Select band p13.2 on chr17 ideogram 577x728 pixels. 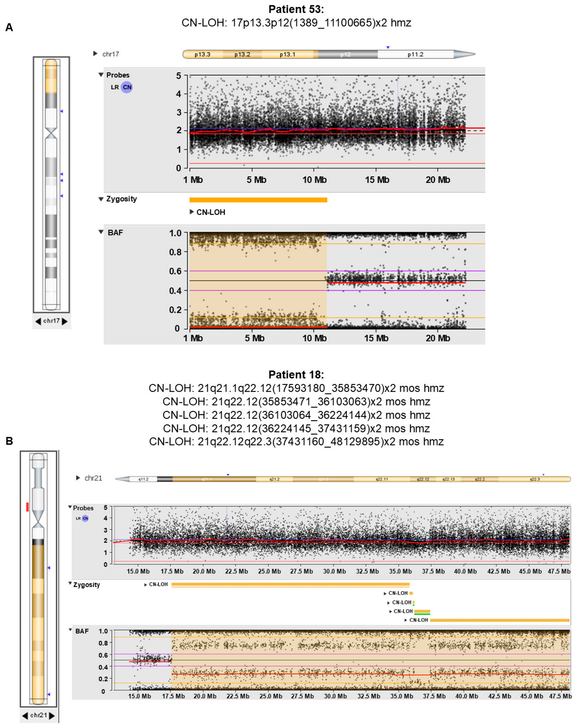(242, 54)
